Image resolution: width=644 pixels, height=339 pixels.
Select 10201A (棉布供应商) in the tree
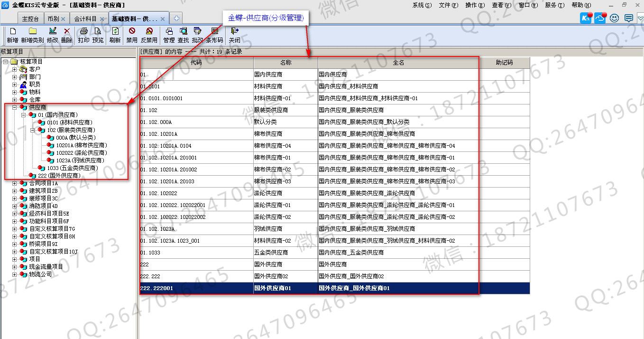(81, 145)
